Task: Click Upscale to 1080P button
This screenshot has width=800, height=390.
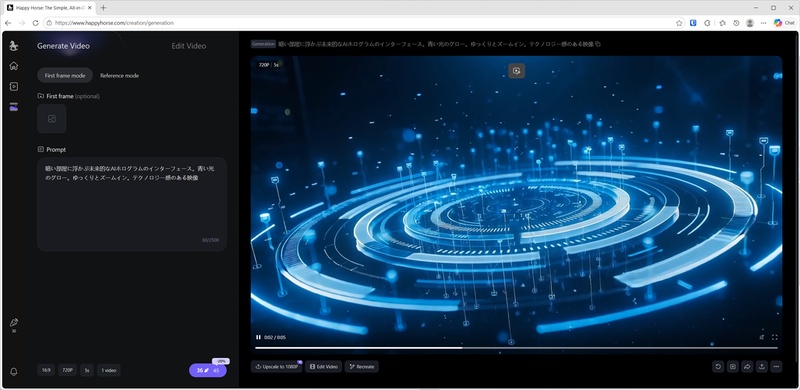Action: click(277, 367)
